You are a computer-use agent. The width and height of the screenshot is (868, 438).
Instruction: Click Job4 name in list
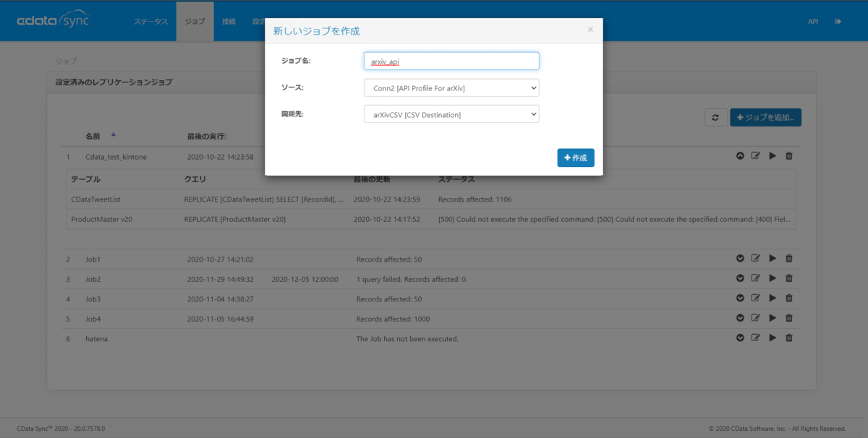tap(93, 319)
